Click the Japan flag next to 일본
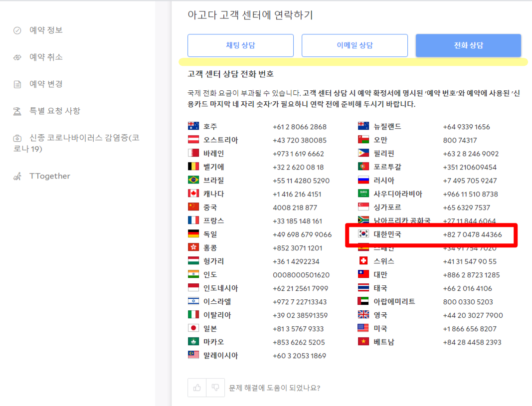 click(x=193, y=328)
